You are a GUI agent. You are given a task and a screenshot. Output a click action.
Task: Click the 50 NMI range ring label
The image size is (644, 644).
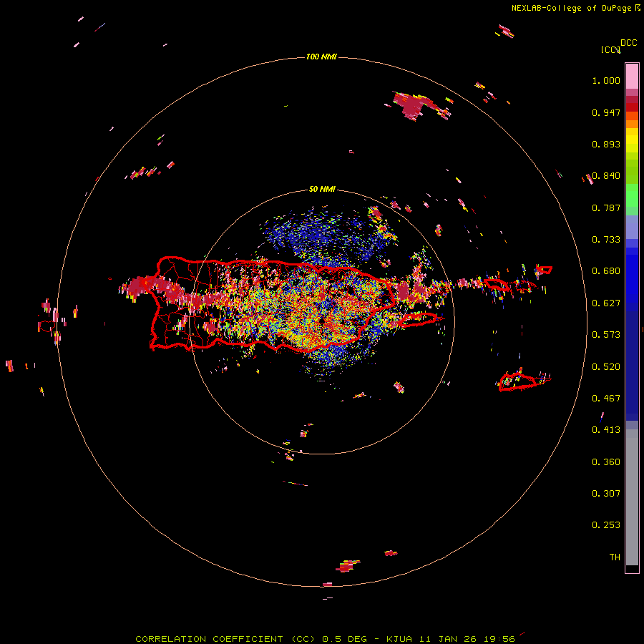click(x=322, y=189)
